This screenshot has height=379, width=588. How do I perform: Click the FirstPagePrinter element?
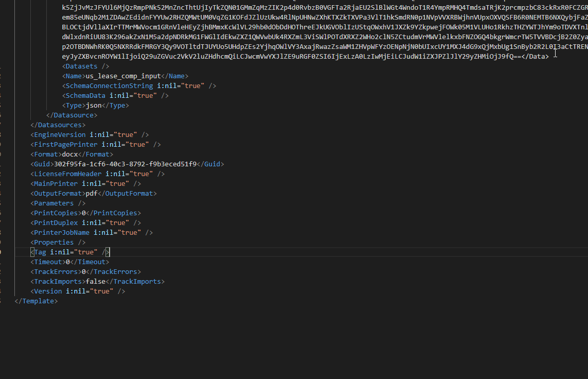click(x=96, y=144)
